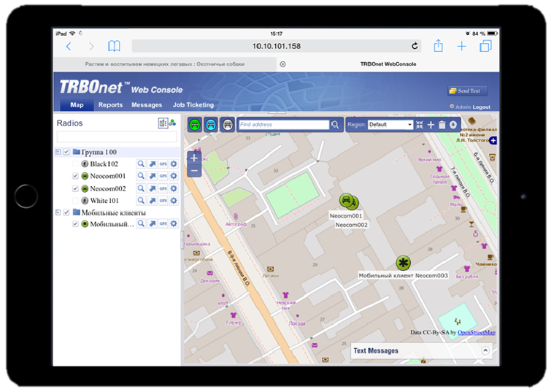The width and height of the screenshot is (551, 392).
Task: Click the region download arrow icon
Action: [x=453, y=124]
